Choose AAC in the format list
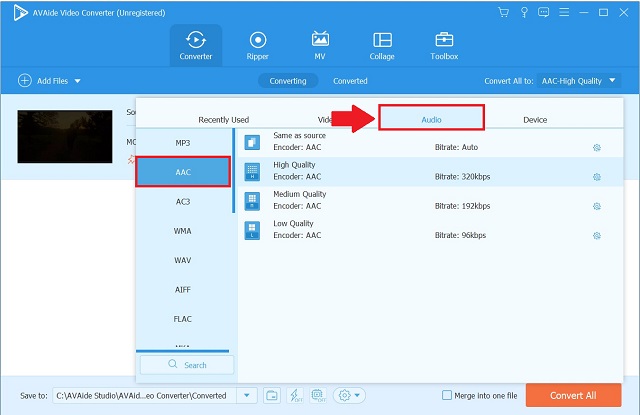 coord(183,172)
